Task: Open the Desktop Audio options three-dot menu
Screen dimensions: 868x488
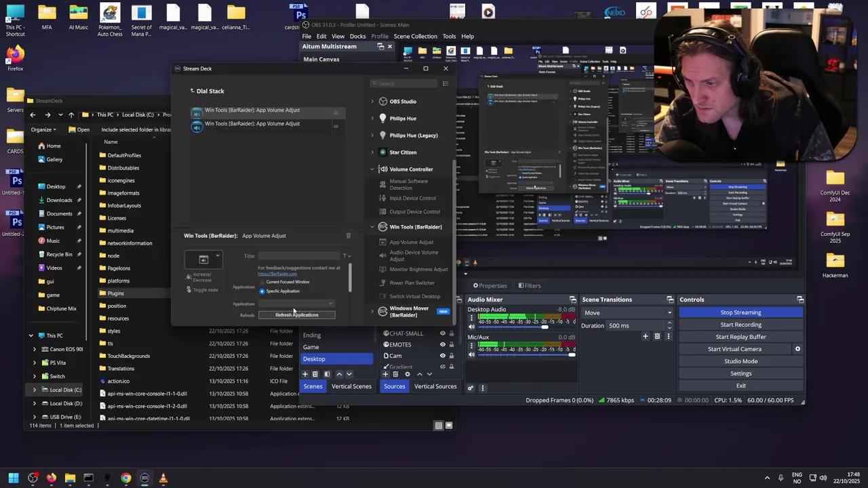Action: [x=471, y=318]
